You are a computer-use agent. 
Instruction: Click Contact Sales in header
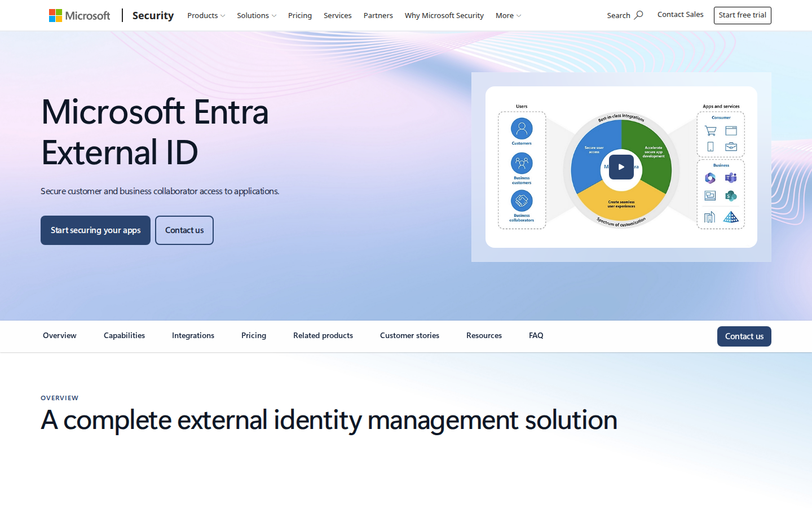tap(681, 15)
